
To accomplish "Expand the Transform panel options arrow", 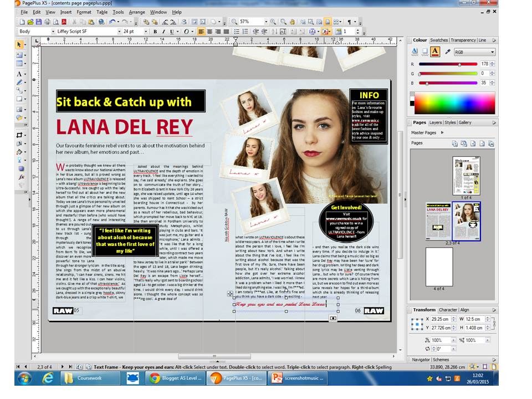I will pyautogui.click(x=494, y=310).
